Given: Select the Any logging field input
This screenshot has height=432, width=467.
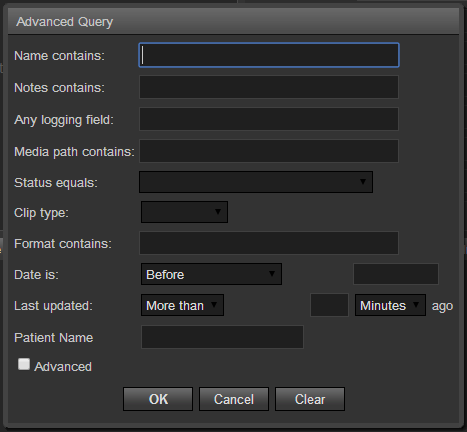Looking at the screenshot, I should click(x=269, y=119).
